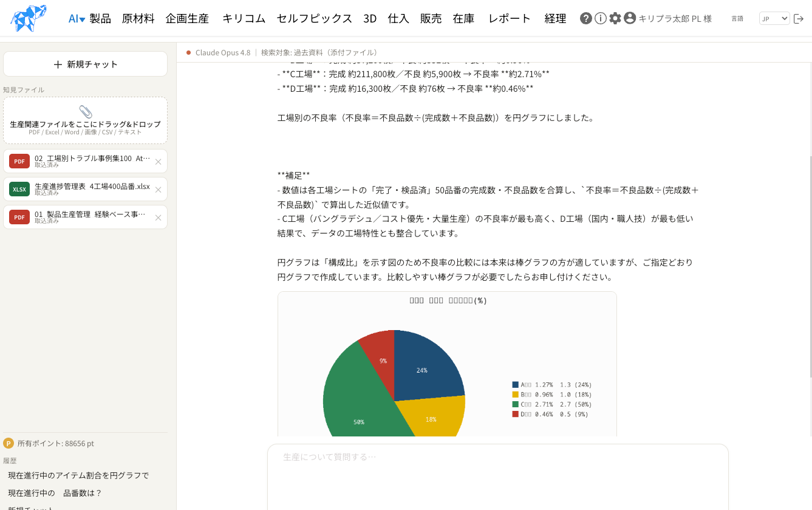
Task: Click the **補足** heading text
Action: [x=294, y=176]
